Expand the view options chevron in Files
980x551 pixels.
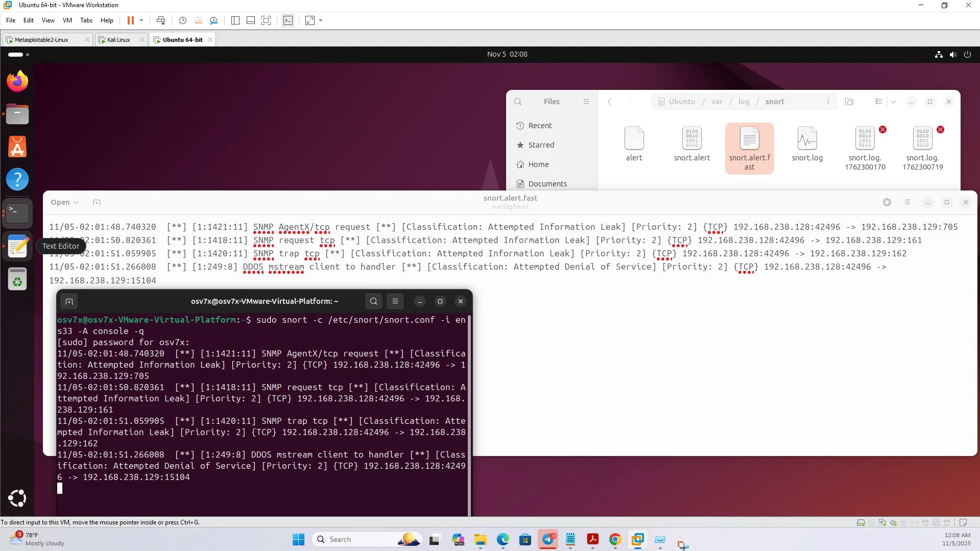(893, 102)
